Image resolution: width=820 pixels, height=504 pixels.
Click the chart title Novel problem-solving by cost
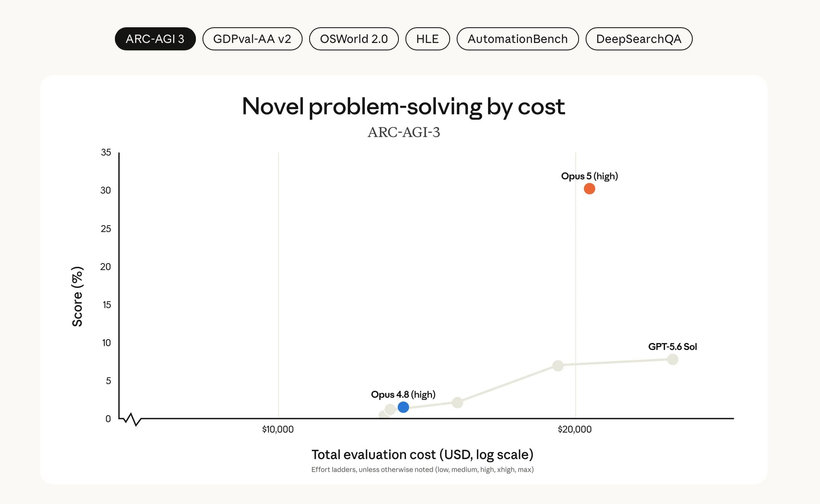tap(403, 107)
